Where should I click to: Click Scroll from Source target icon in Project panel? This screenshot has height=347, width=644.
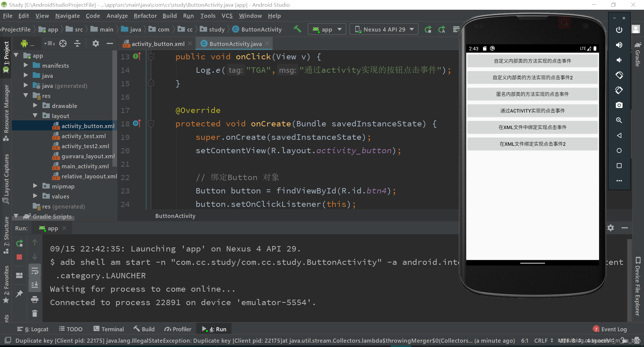63,44
